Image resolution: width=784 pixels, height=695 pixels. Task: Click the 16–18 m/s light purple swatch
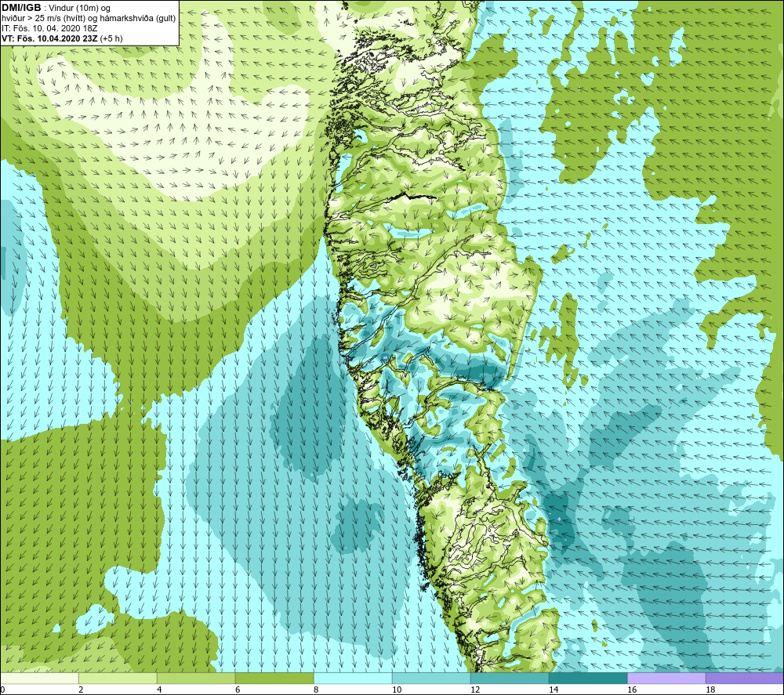[x=666, y=678]
